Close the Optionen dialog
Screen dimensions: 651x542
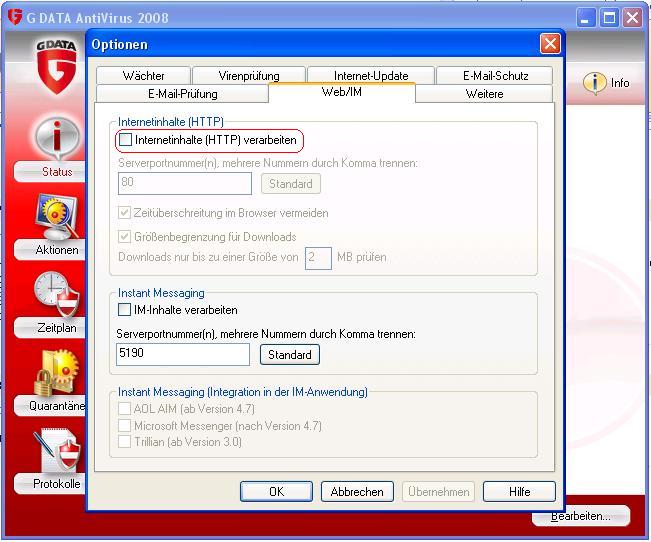pos(550,44)
